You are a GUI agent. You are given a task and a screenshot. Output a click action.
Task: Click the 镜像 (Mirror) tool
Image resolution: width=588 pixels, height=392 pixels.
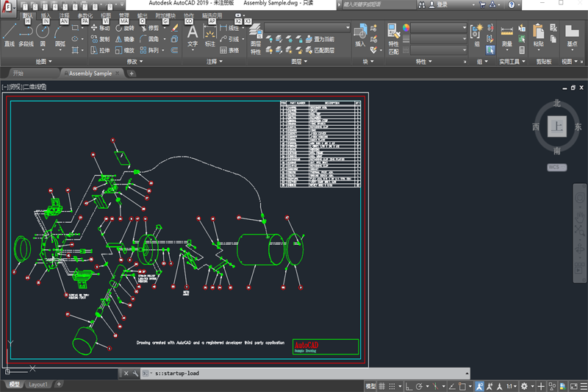pyautogui.click(x=124, y=39)
